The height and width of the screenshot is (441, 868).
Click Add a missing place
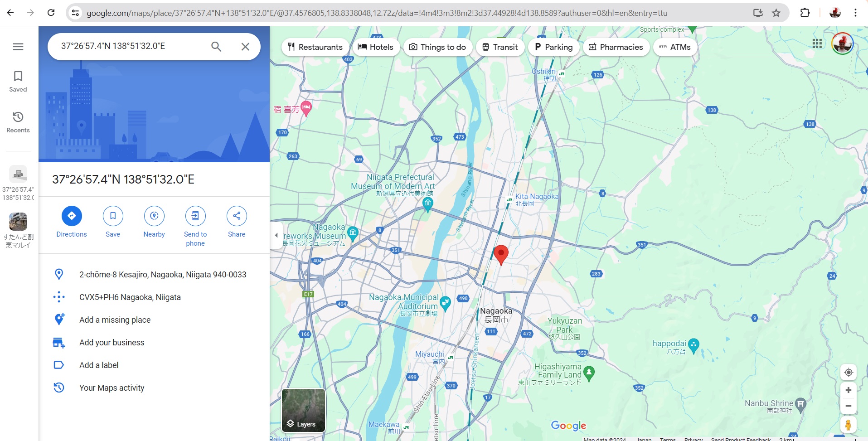point(154,320)
